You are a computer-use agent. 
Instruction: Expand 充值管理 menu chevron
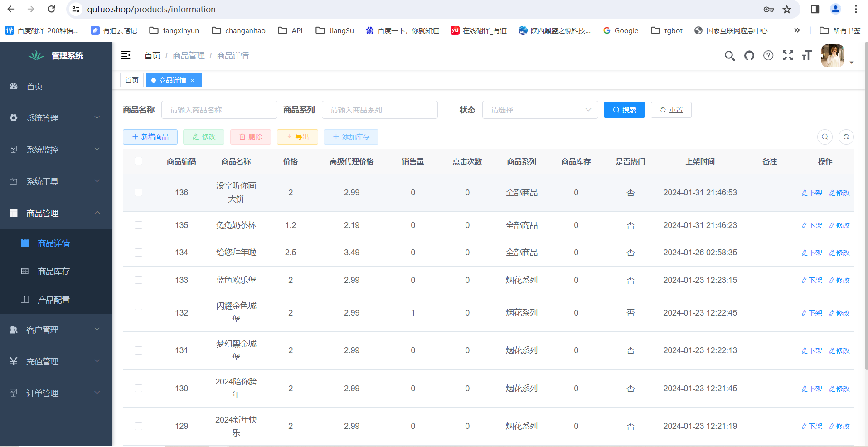[97, 361]
